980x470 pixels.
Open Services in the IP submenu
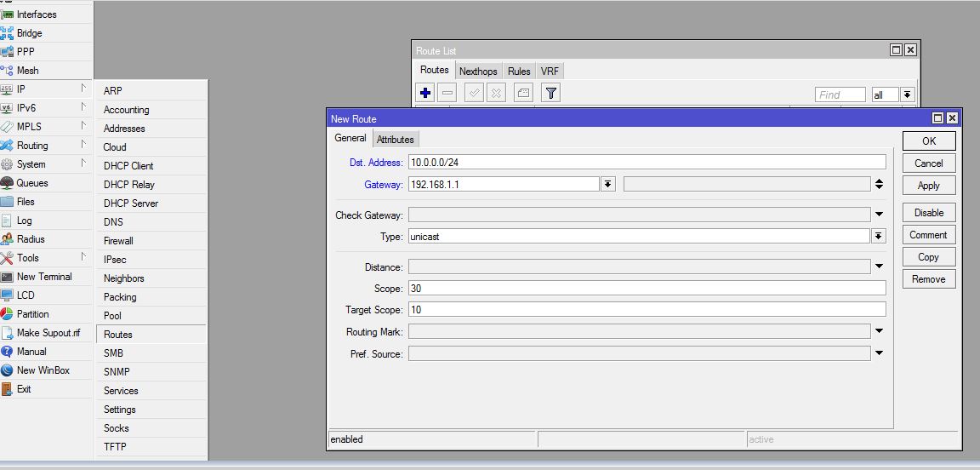[x=151, y=391]
